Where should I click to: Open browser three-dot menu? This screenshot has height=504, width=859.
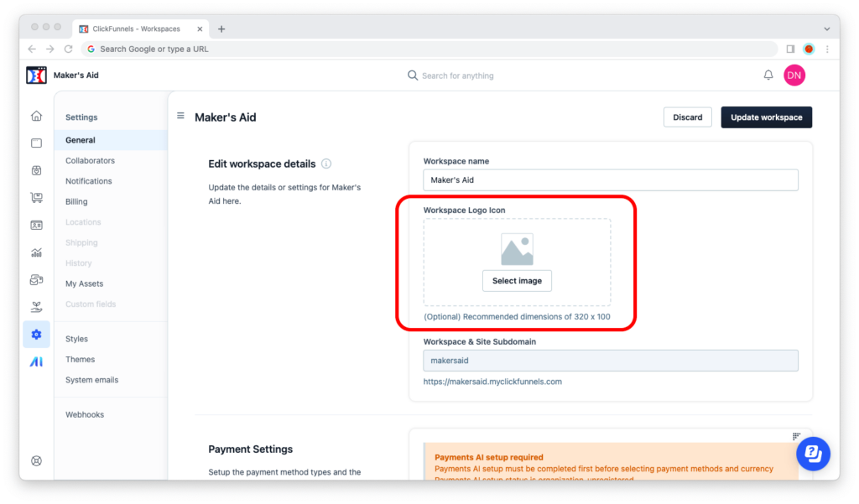click(827, 49)
